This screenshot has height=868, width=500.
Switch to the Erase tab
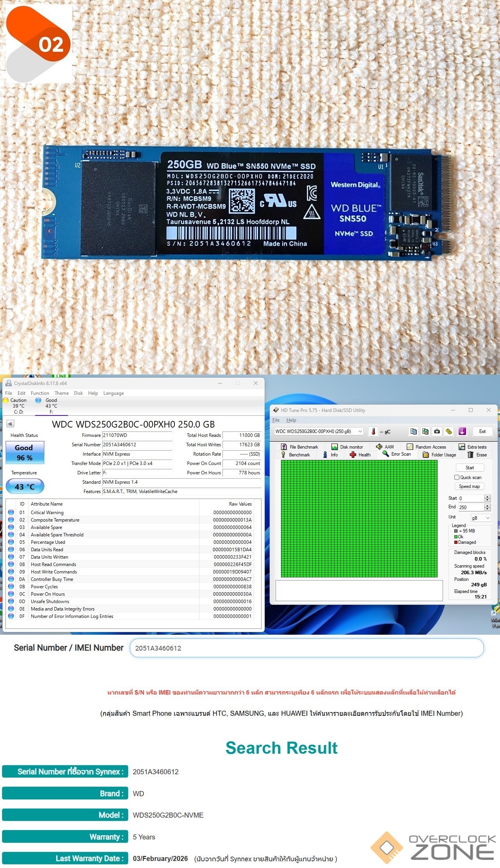coord(477,455)
